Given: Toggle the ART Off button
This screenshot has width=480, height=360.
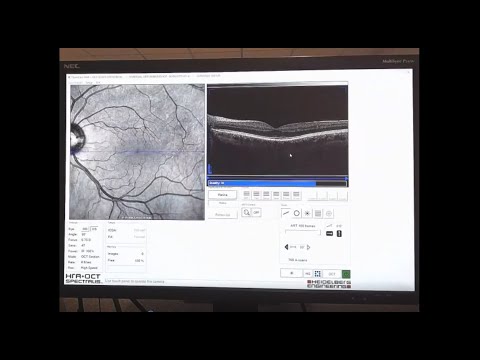Looking at the screenshot, I should tap(256, 212).
